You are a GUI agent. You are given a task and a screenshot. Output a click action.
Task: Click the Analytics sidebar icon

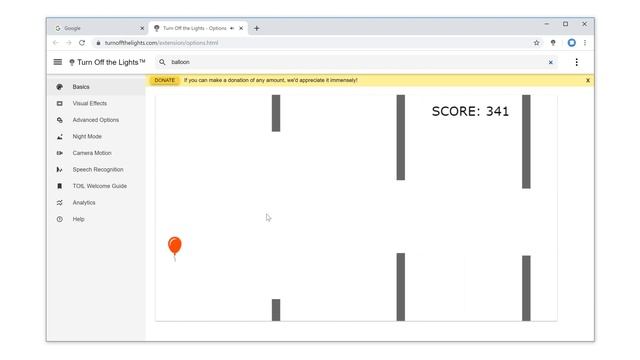pyautogui.click(x=60, y=203)
